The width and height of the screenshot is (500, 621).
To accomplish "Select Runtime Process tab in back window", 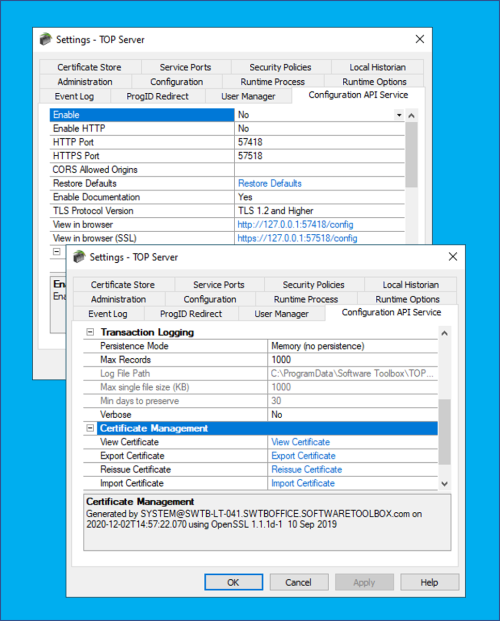I will 273,82.
